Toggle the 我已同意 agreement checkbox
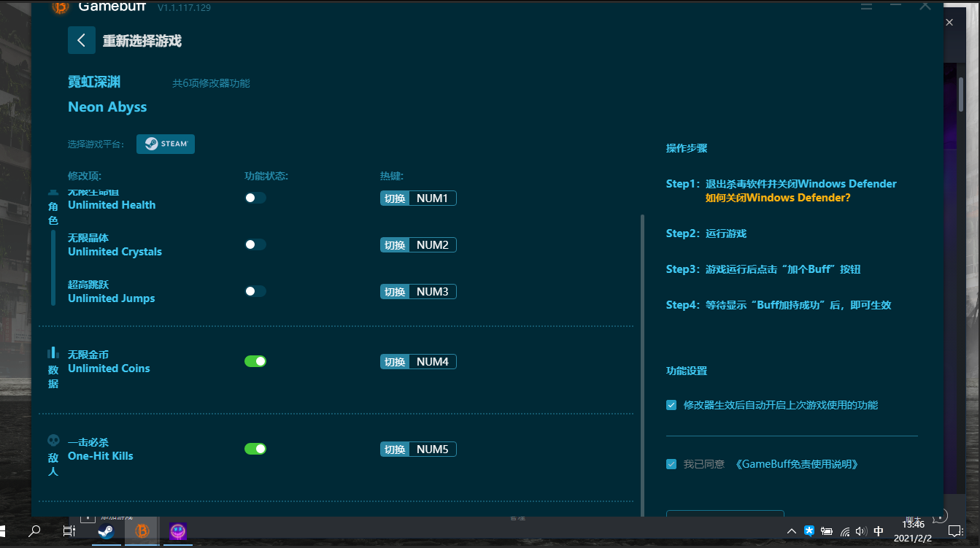 [671, 464]
